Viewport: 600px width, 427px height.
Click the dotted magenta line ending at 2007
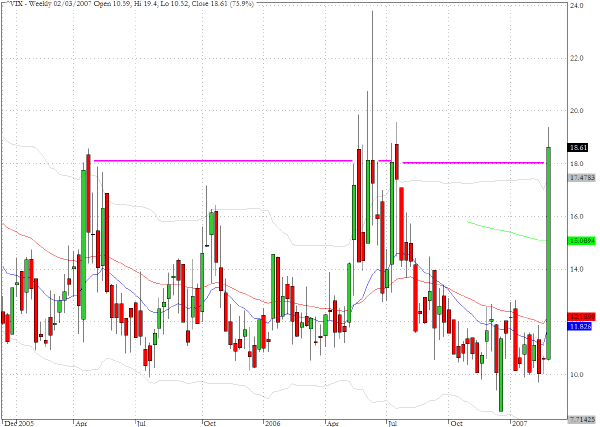(473, 163)
